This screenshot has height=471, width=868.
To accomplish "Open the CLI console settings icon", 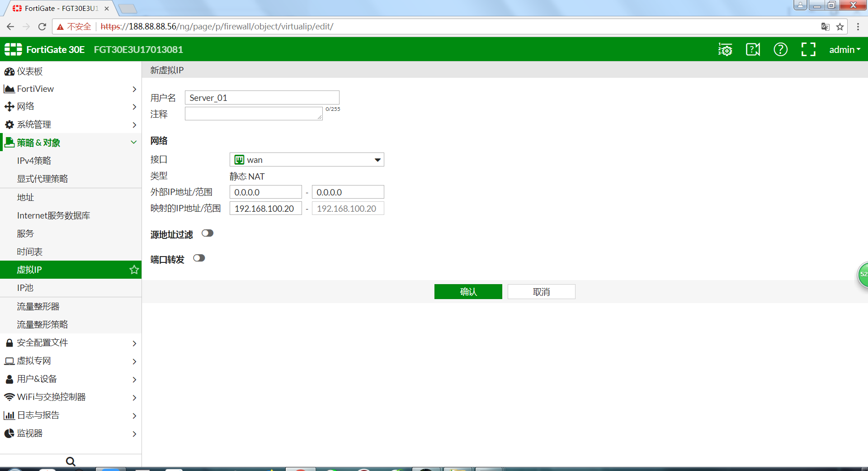I will coord(725,49).
